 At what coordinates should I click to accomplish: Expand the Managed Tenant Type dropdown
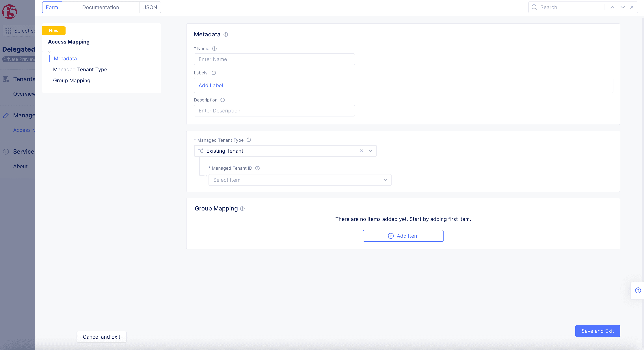point(370,150)
